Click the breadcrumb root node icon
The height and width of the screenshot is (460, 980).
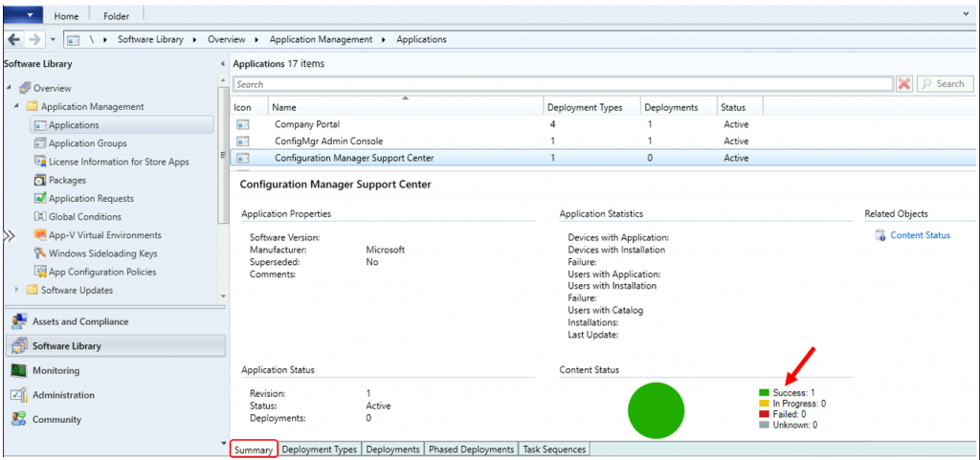[73, 39]
